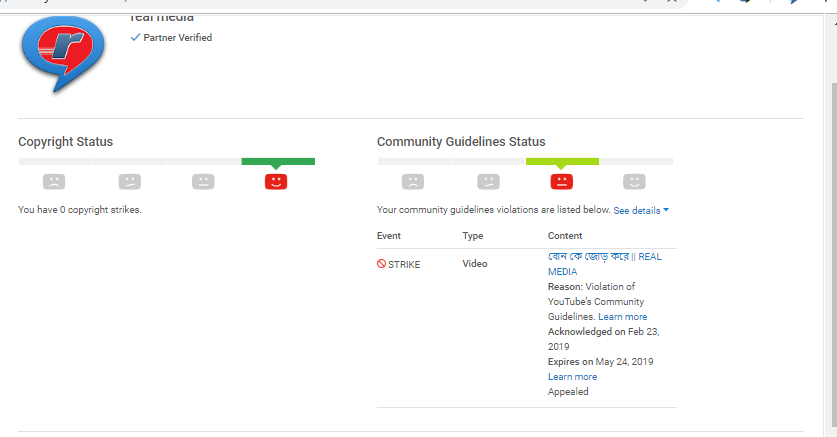Click the second gray face in Community Guidelines Status
This screenshot has height=437, width=837.
[x=488, y=182]
